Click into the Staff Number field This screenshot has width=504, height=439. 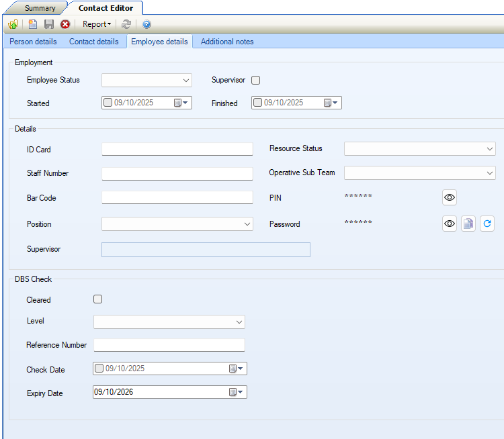(x=177, y=174)
